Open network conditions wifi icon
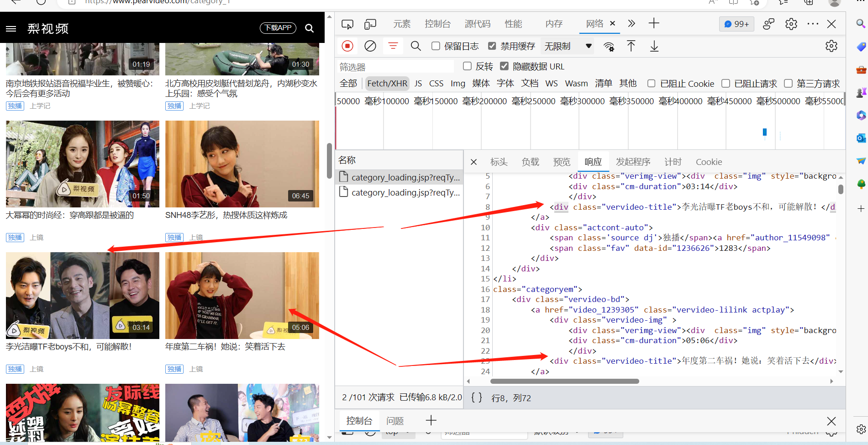This screenshot has height=445, width=868. (609, 46)
